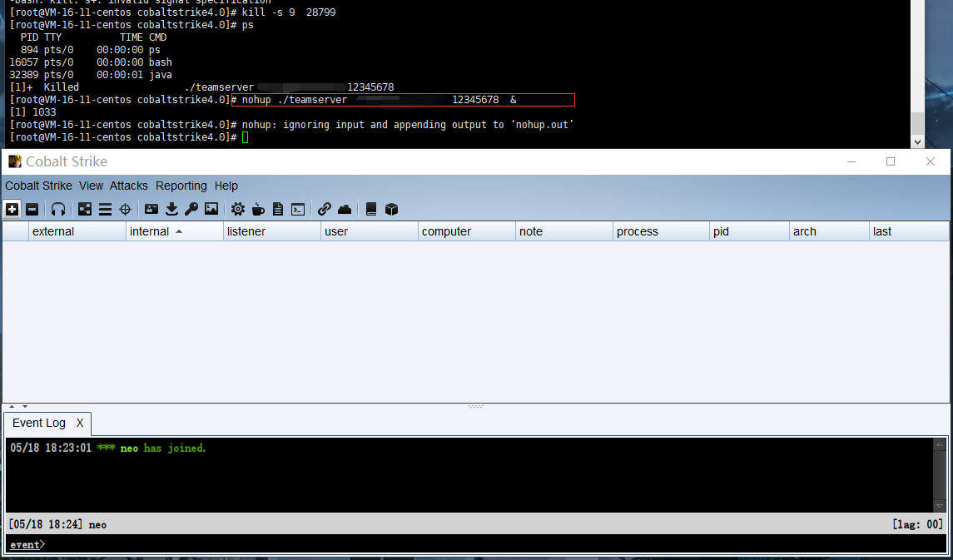Sort sessions by external column header
The image size is (953, 560).
(x=77, y=231)
